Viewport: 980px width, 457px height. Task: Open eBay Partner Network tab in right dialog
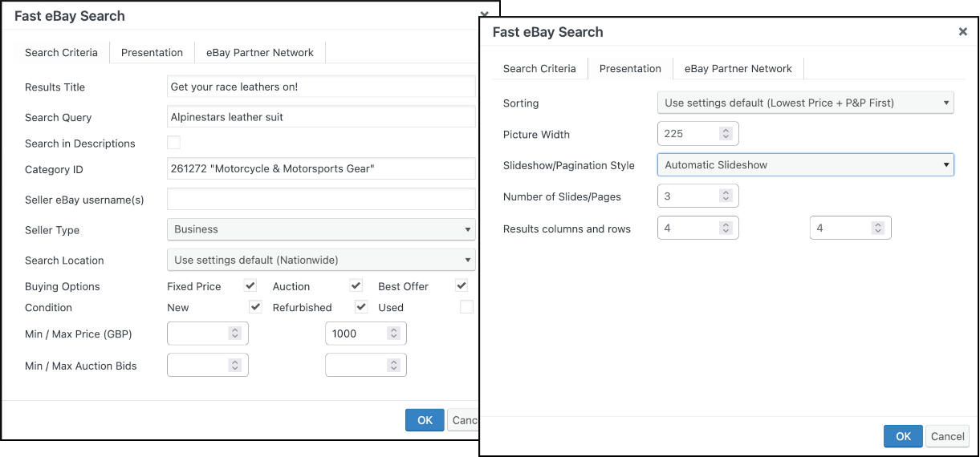point(738,69)
